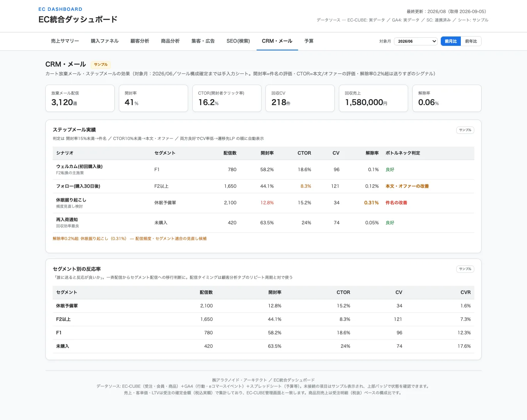Viewport: 527px width, 420px height.
Task: Click the 良好 judgment in ウェルカム row
Action: pyautogui.click(x=390, y=170)
